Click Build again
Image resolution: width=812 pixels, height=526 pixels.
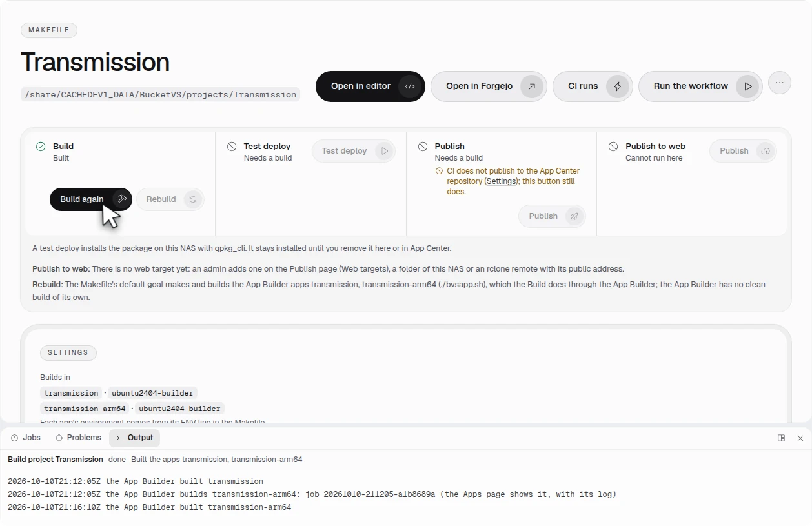point(91,199)
